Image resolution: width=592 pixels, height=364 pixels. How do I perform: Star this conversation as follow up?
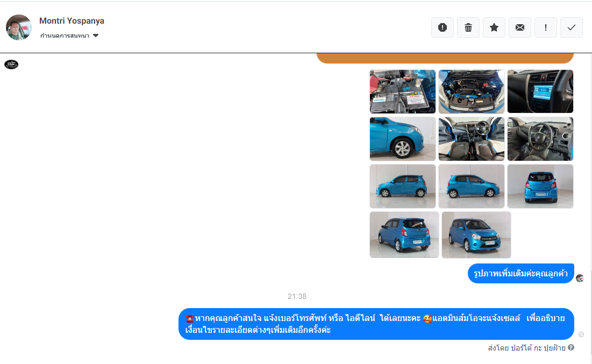pos(494,27)
